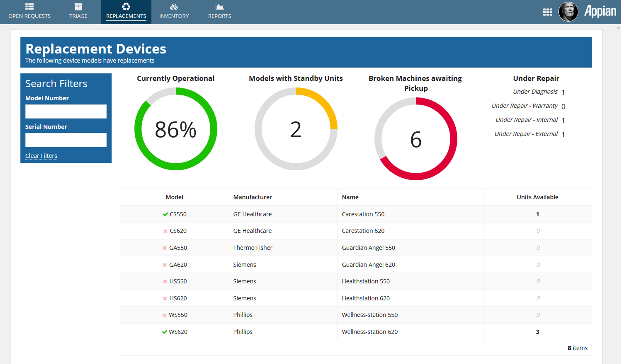Click the red X beside GA550

(165, 248)
